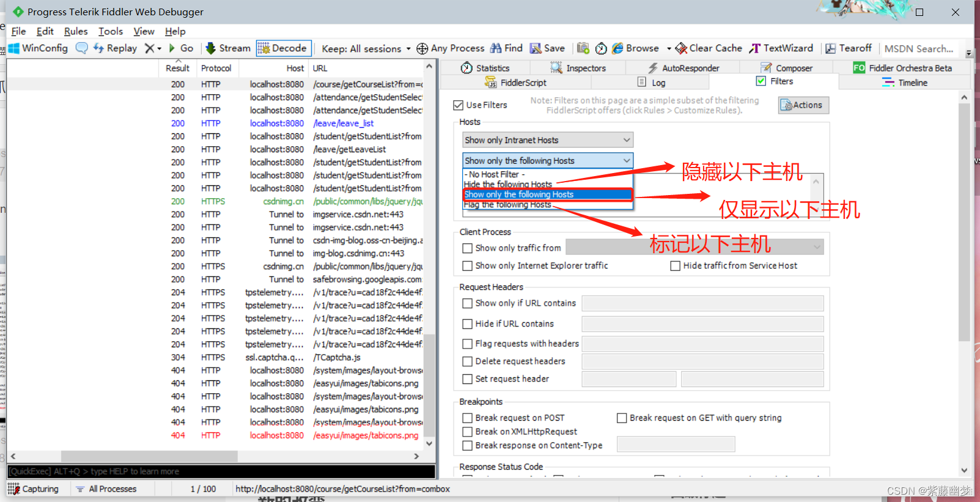Switch to the Log tab
The height and width of the screenshot is (502, 980).
(651, 83)
